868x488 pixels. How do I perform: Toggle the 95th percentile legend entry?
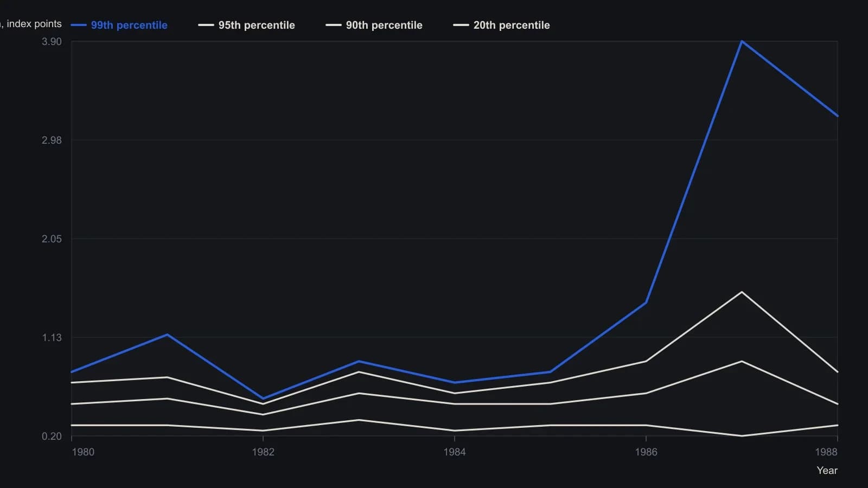(x=246, y=25)
